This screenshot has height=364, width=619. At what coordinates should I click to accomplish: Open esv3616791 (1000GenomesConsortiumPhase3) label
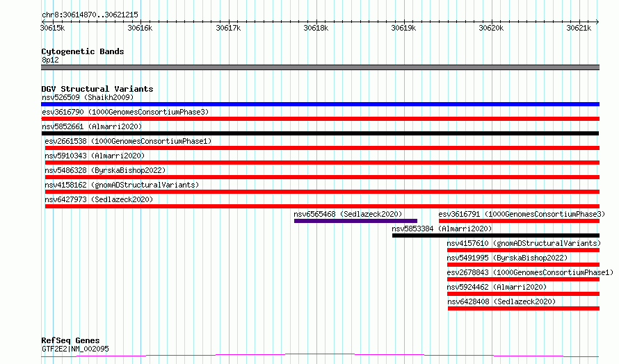(x=522, y=214)
